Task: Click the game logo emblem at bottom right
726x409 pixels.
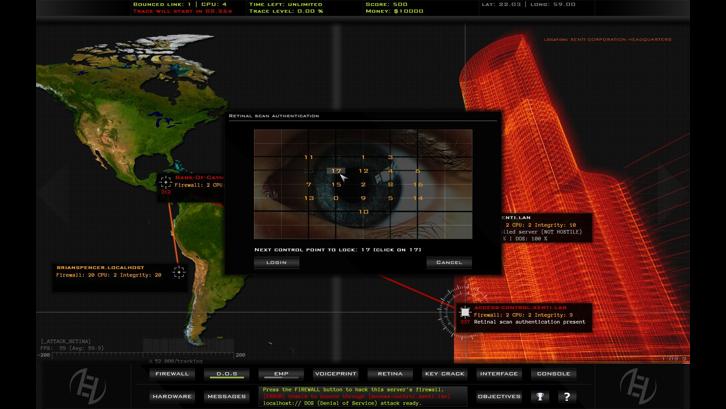Action: pos(638,383)
